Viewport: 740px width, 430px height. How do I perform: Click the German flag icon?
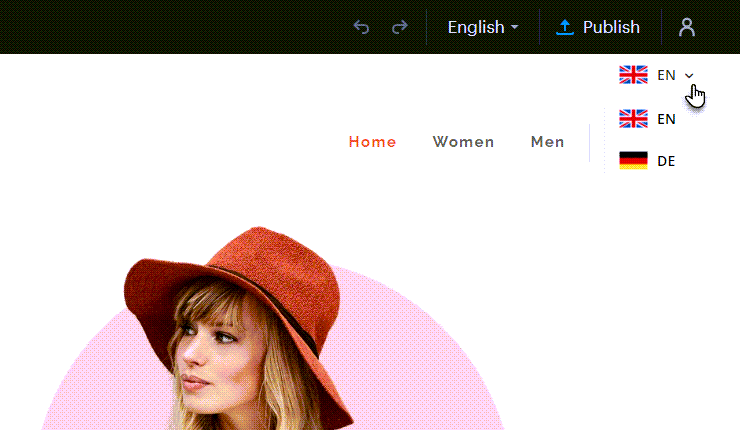pos(633,161)
